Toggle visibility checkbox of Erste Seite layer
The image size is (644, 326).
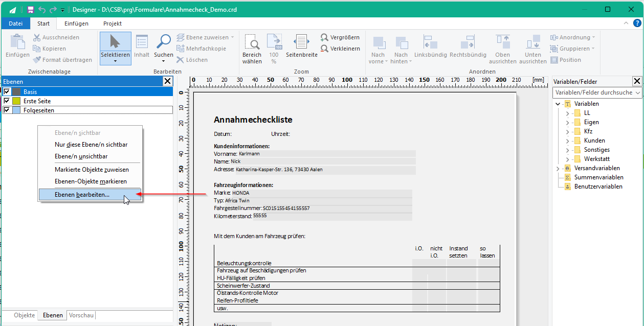pyautogui.click(x=7, y=101)
